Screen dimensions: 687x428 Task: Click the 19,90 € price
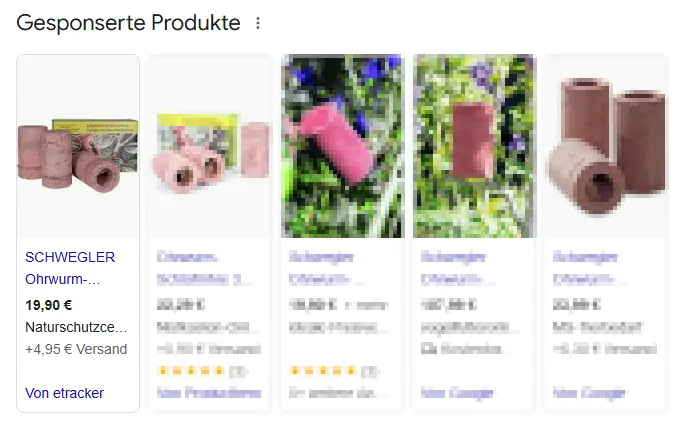(x=49, y=305)
